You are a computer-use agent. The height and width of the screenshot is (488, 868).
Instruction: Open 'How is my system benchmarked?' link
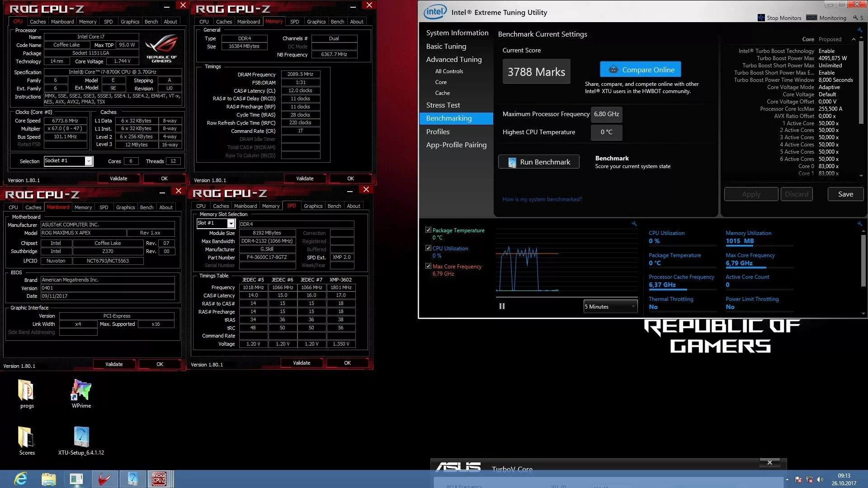pyautogui.click(x=542, y=199)
